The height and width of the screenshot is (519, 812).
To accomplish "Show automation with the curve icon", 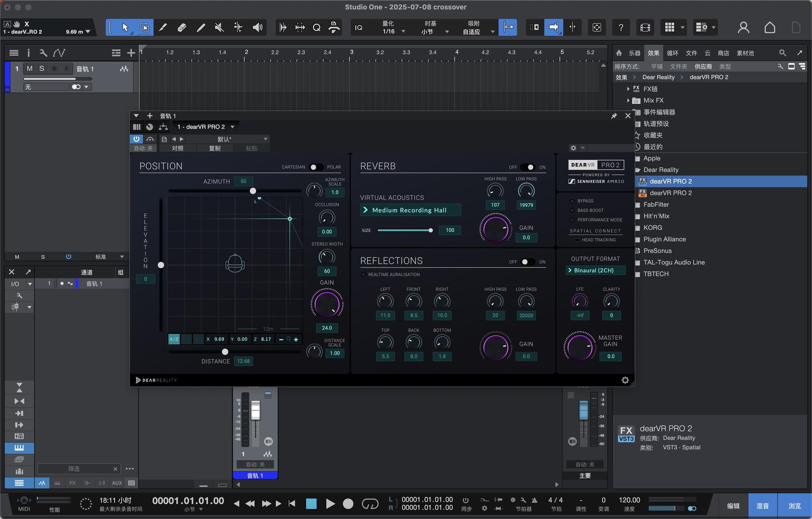I will 59,53.
